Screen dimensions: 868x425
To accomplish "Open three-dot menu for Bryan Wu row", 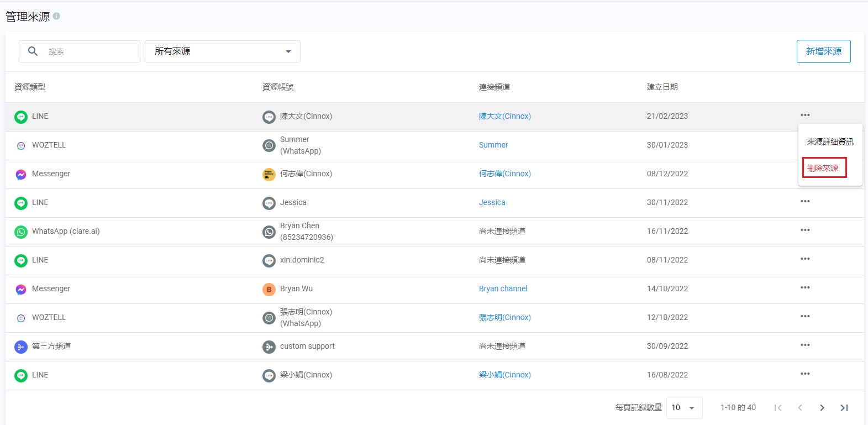I will tap(805, 288).
